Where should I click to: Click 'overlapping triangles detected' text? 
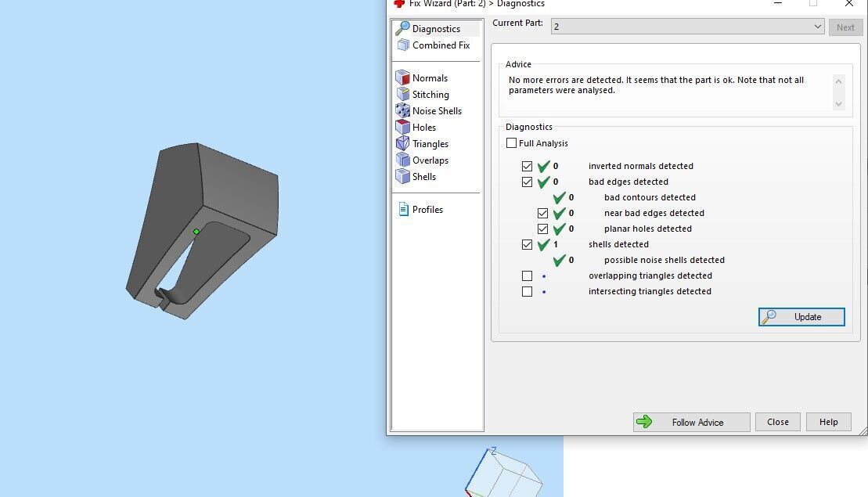tap(650, 276)
